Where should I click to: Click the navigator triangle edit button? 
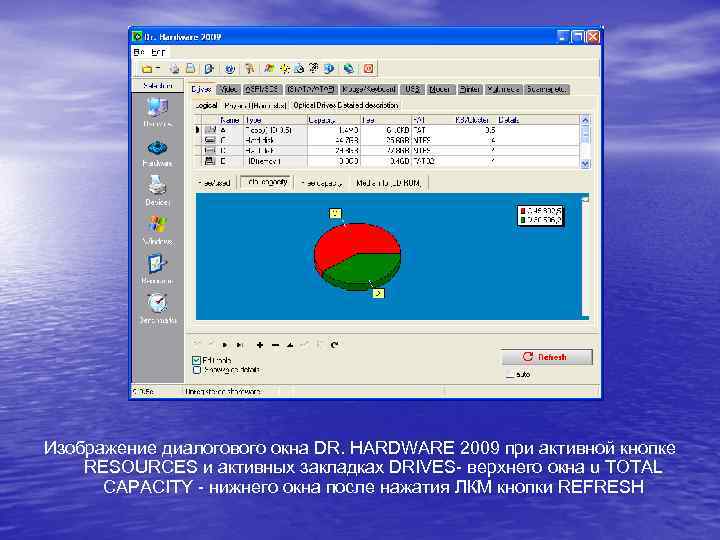[x=290, y=345]
